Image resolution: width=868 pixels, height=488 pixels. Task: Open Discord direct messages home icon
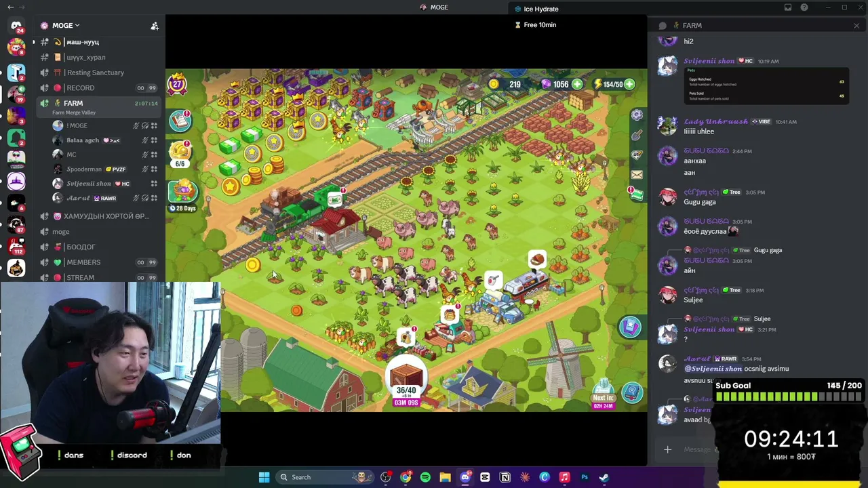[16, 26]
